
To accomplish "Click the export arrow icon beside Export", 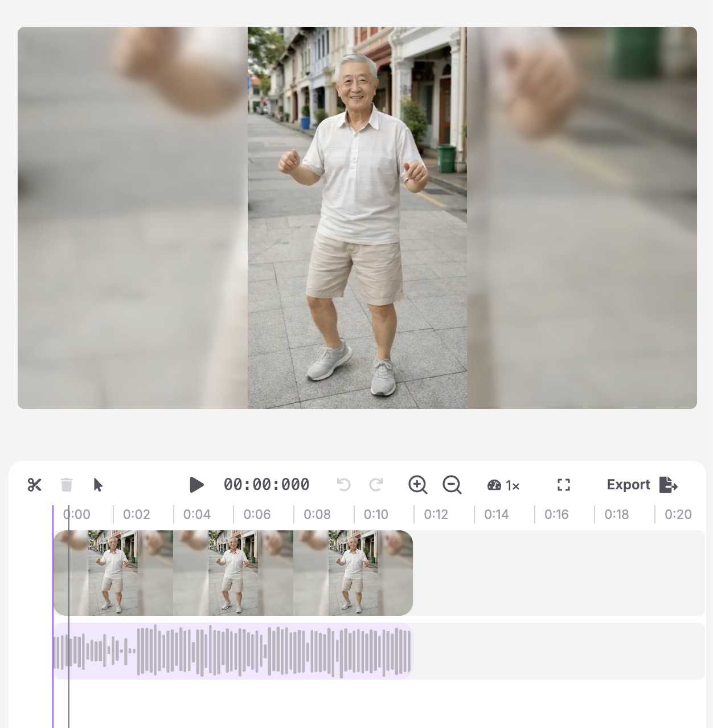I will [669, 485].
